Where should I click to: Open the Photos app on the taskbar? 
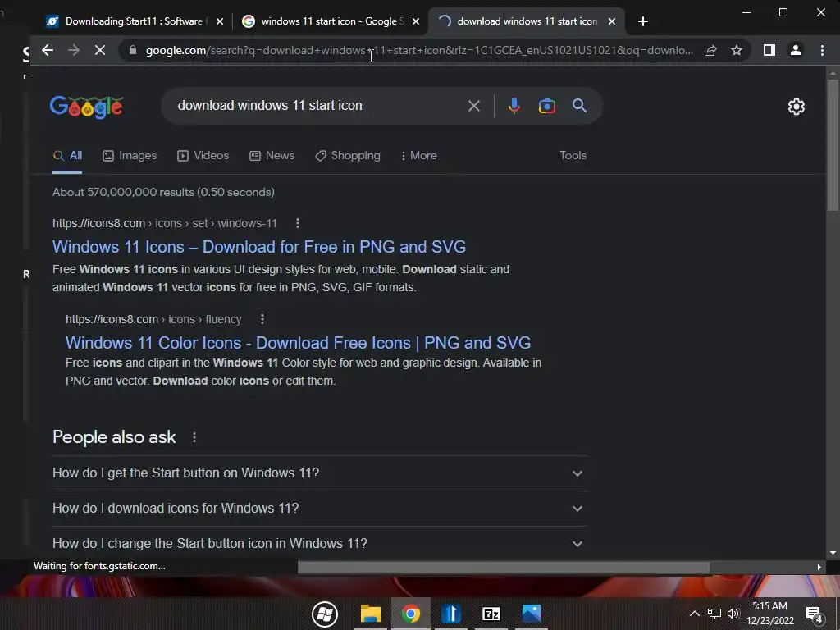point(532,614)
